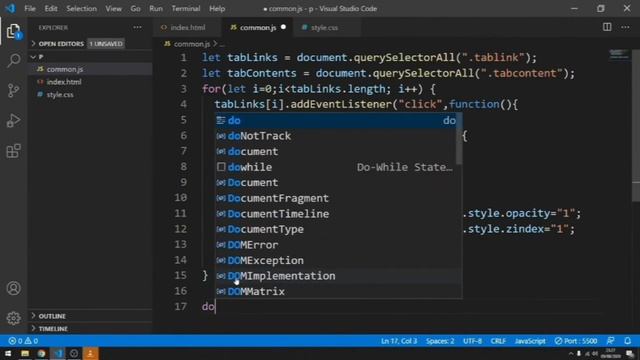Click the VS Code logo icon
Image resolution: width=640 pixels, height=360 pixels.
tap(10, 8)
